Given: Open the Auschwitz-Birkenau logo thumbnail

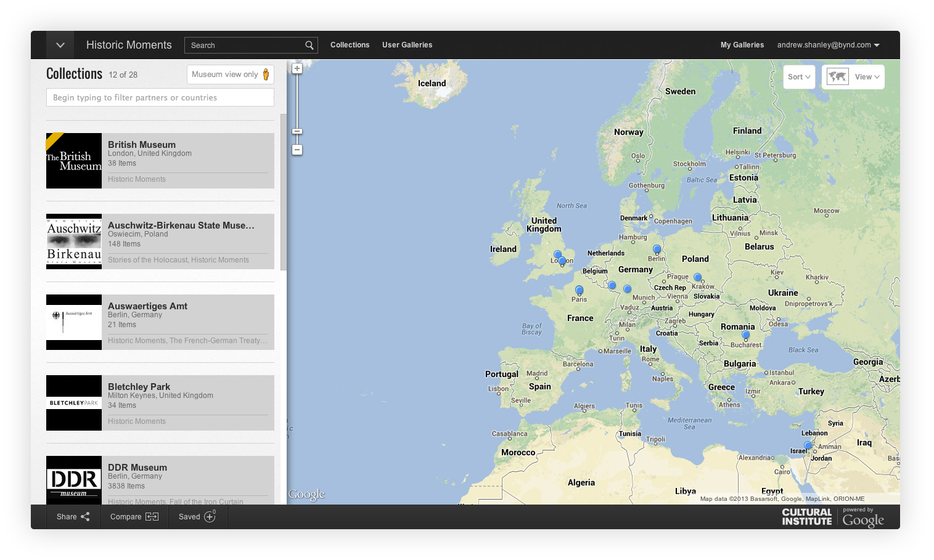Looking at the screenshot, I should (x=74, y=241).
